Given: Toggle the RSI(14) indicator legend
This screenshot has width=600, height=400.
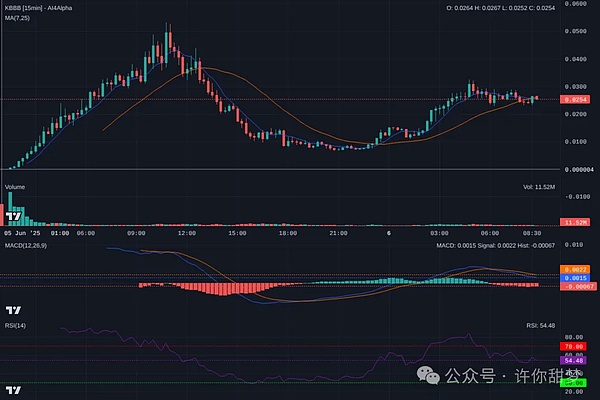Looking at the screenshot, I should pyautogui.click(x=18, y=326).
